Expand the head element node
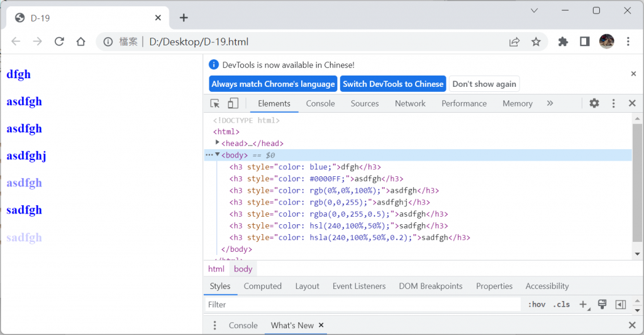This screenshot has width=644, height=335. (x=217, y=143)
